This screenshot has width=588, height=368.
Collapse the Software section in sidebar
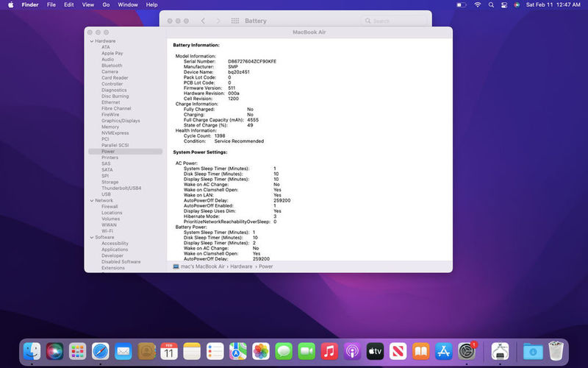coord(91,237)
